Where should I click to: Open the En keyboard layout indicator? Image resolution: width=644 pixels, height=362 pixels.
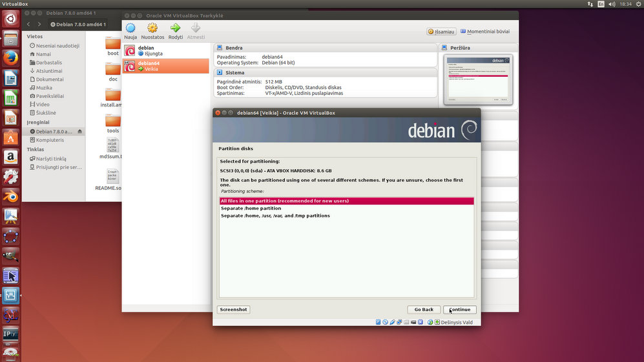tap(601, 5)
